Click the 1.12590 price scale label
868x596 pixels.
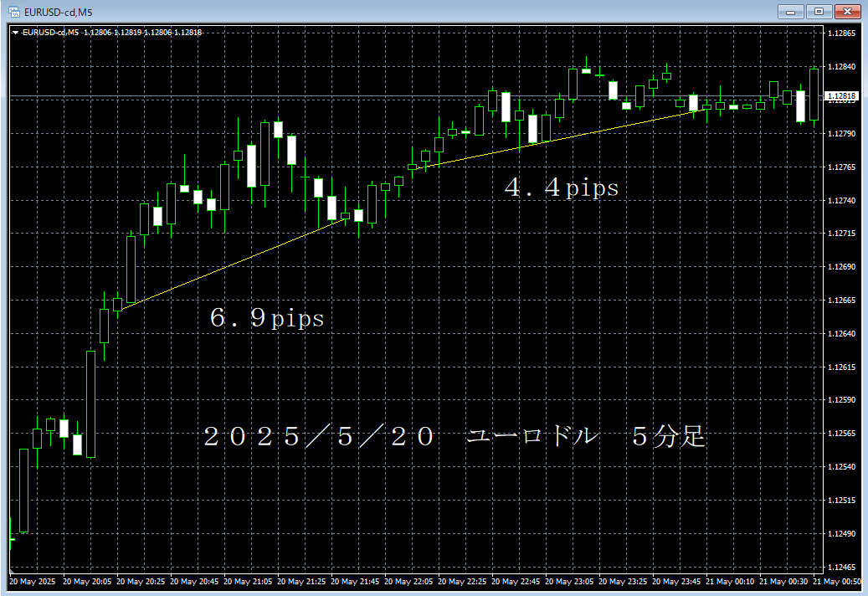pos(841,399)
